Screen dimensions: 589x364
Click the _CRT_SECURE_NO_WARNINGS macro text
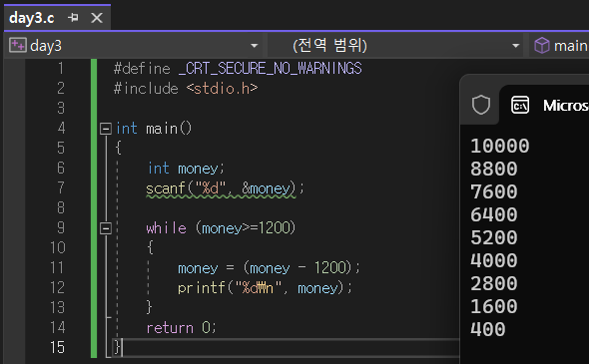pyautogui.click(x=271, y=68)
